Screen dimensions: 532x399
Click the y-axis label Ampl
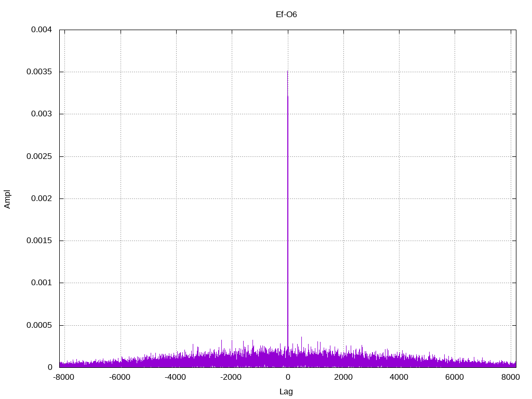point(7,199)
